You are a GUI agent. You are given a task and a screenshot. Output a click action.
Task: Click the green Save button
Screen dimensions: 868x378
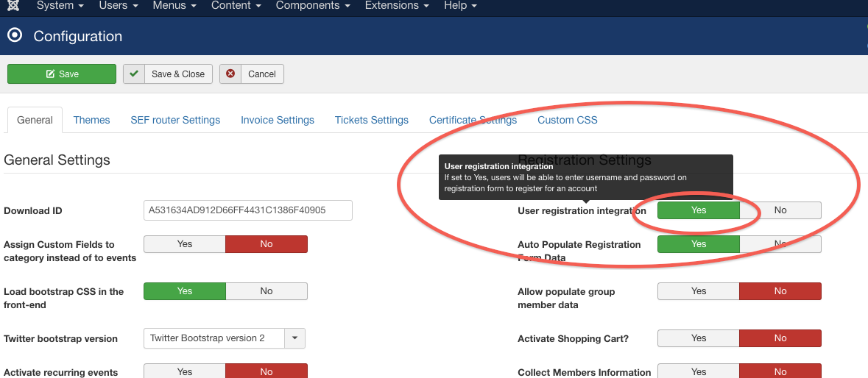pyautogui.click(x=62, y=74)
